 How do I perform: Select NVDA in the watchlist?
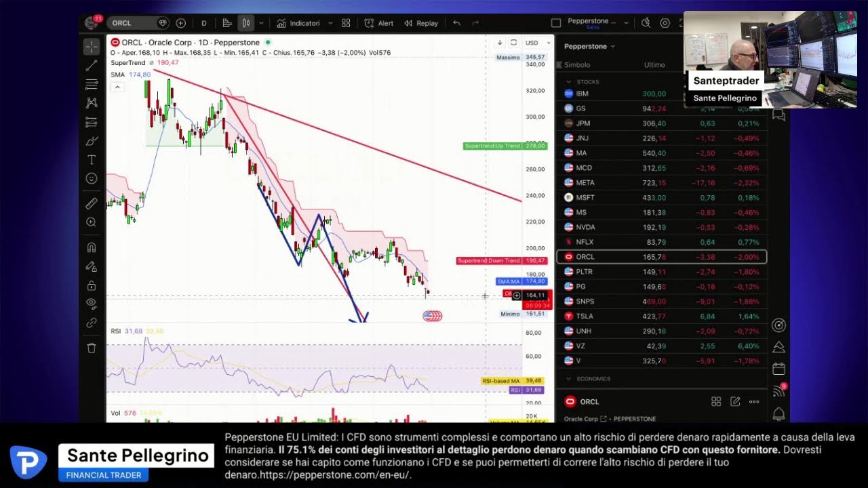point(661,227)
